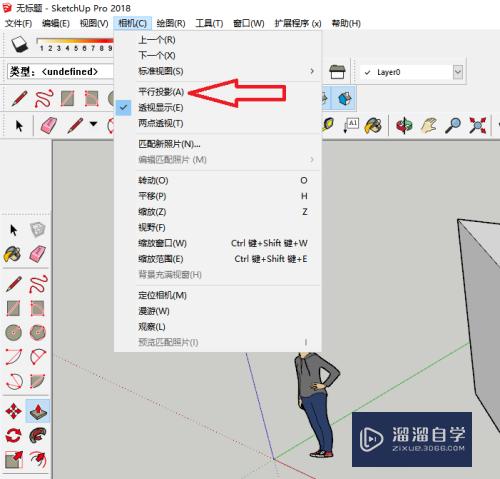
Task: Choose the Circle tool in left toolbar
Action: pyautogui.click(x=14, y=332)
